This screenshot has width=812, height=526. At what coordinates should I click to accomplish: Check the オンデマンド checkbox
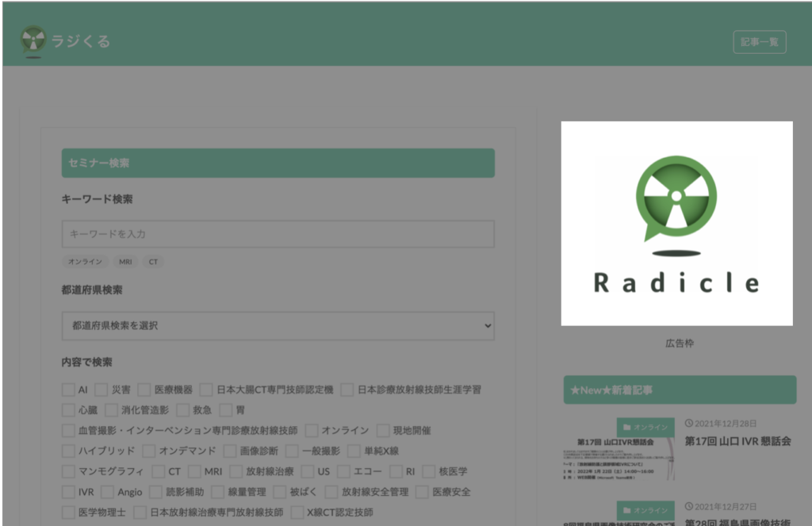click(148, 451)
